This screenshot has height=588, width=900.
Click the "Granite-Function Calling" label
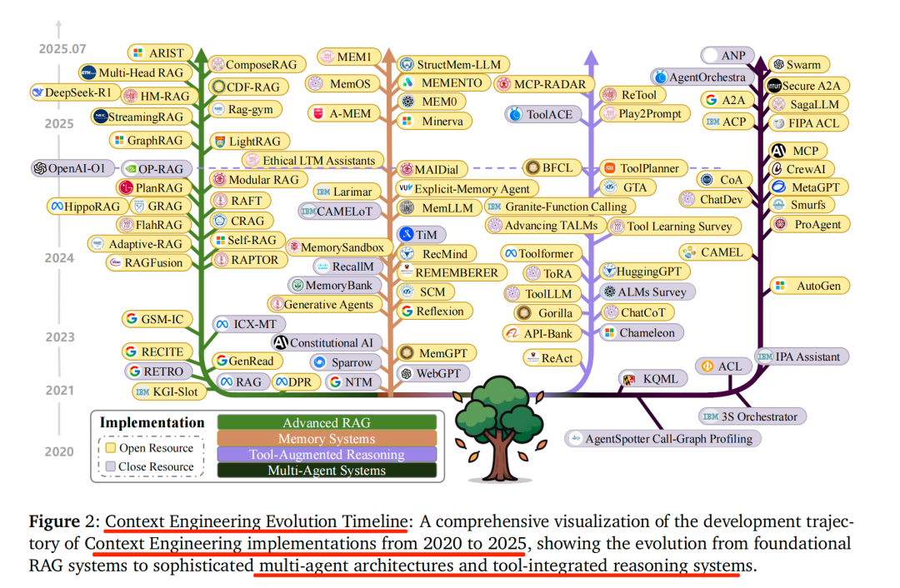pos(560,207)
